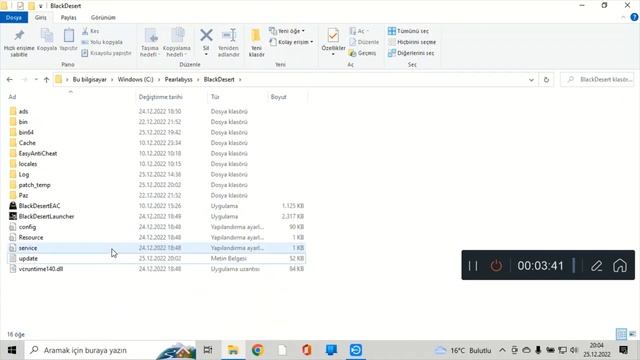This screenshot has height=360, width=640.
Task: Refresh the BlackDesert folder view
Action: click(x=546, y=80)
